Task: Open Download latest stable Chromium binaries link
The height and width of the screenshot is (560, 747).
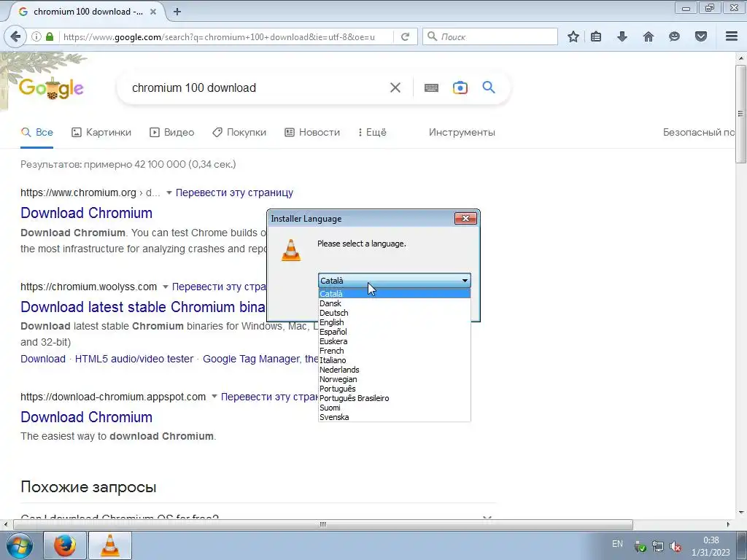Action: click(143, 307)
